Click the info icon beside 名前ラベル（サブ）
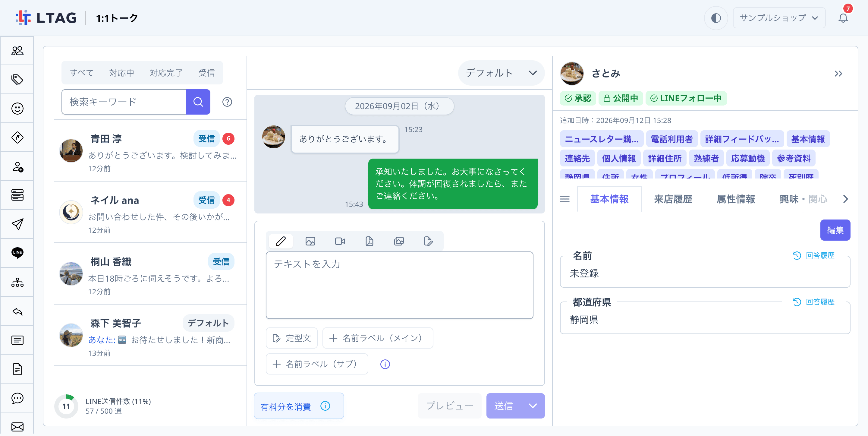 (385, 364)
